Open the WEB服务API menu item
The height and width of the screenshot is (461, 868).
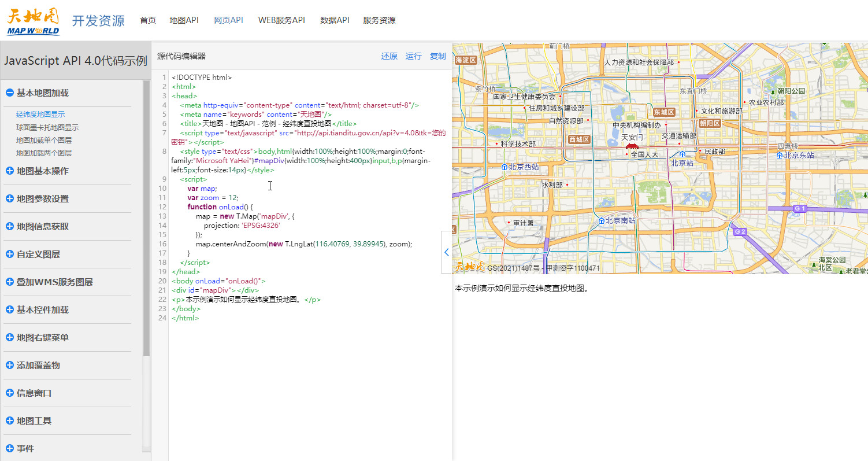(x=281, y=20)
